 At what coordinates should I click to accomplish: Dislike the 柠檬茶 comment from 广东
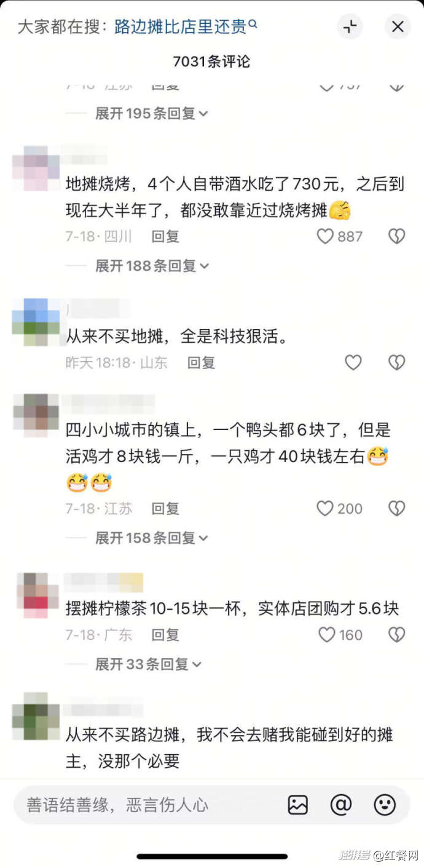click(x=397, y=635)
